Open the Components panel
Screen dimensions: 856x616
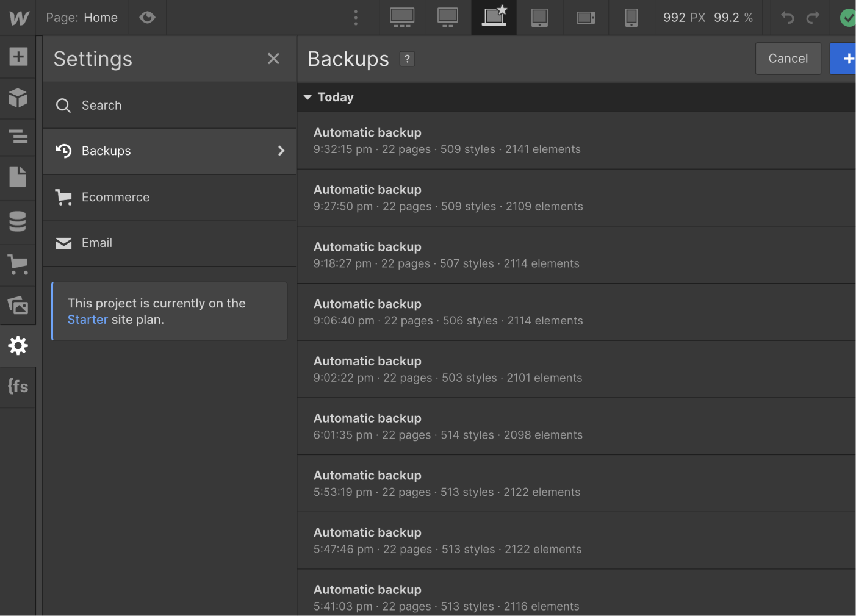[x=18, y=98]
